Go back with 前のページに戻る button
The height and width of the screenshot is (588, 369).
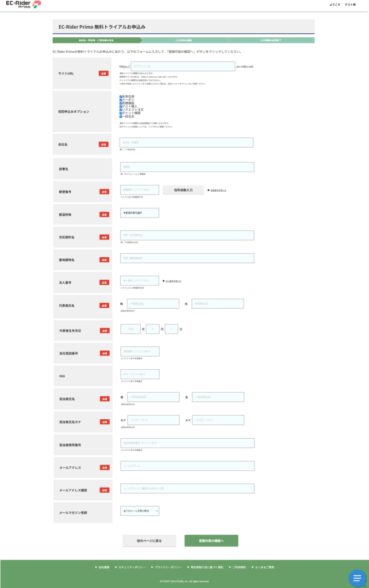(x=149, y=541)
